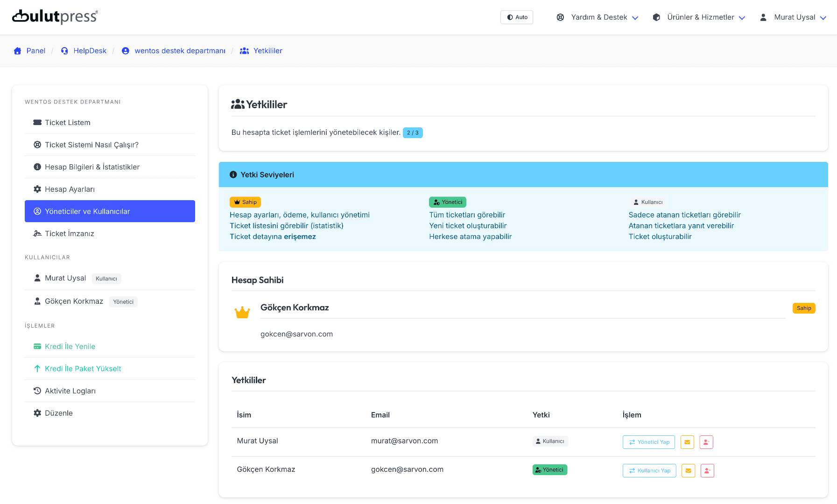Image resolution: width=837 pixels, height=504 pixels.
Task: Click the envelope icon for Gökçen Korkmaz
Action: click(x=688, y=470)
